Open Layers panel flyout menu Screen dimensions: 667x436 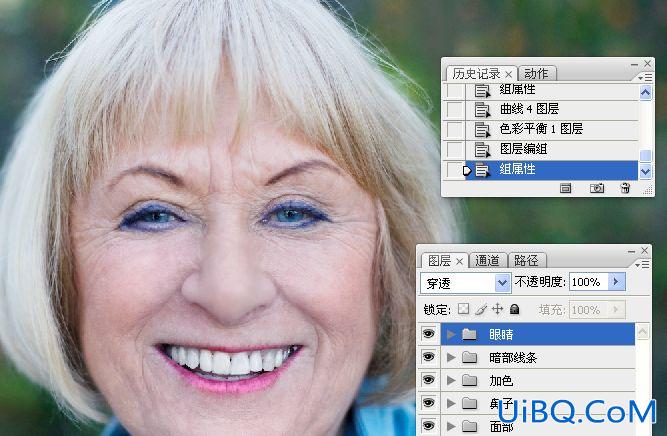click(642, 265)
